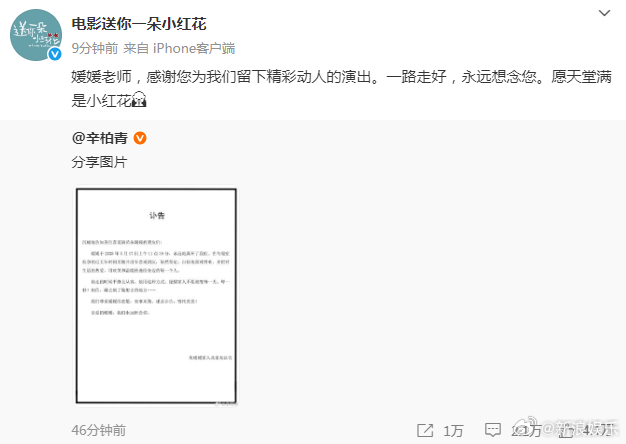Click the 1万 repost count
Image resolution: width=626 pixels, height=444 pixels.
[453, 430]
